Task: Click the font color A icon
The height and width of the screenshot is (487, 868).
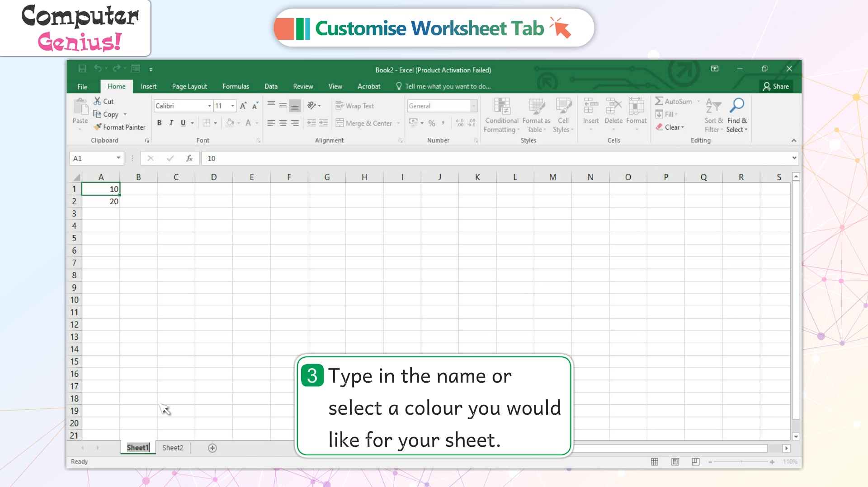Action: pyautogui.click(x=248, y=123)
